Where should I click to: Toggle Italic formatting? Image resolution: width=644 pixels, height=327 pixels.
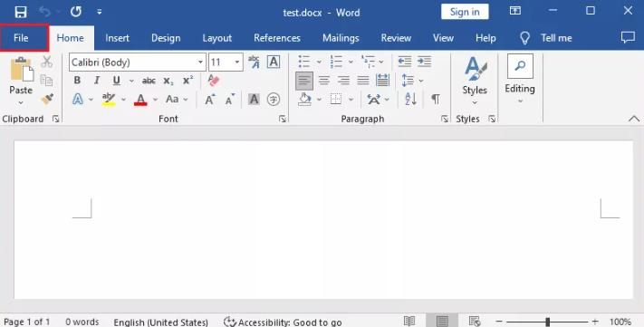coord(97,81)
